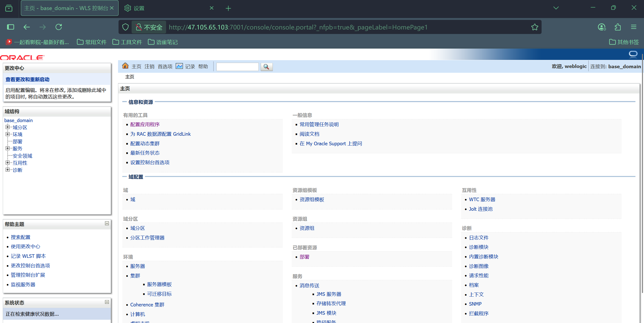This screenshot has width=644, height=323.
Task: Open the WTC 服务器 link
Action: 482,199
